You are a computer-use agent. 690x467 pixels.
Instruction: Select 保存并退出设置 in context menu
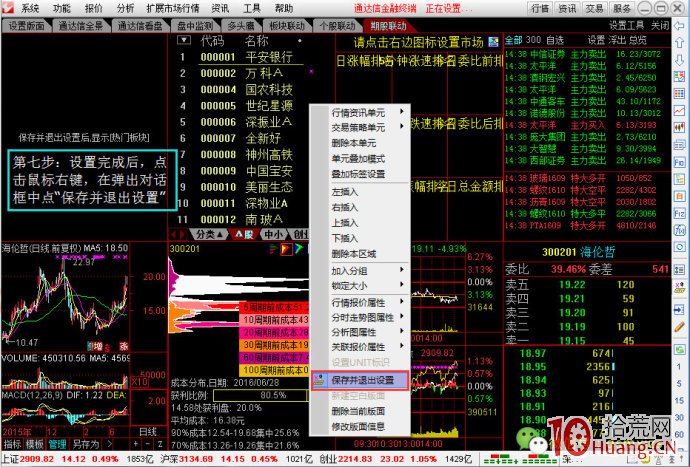(x=360, y=380)
